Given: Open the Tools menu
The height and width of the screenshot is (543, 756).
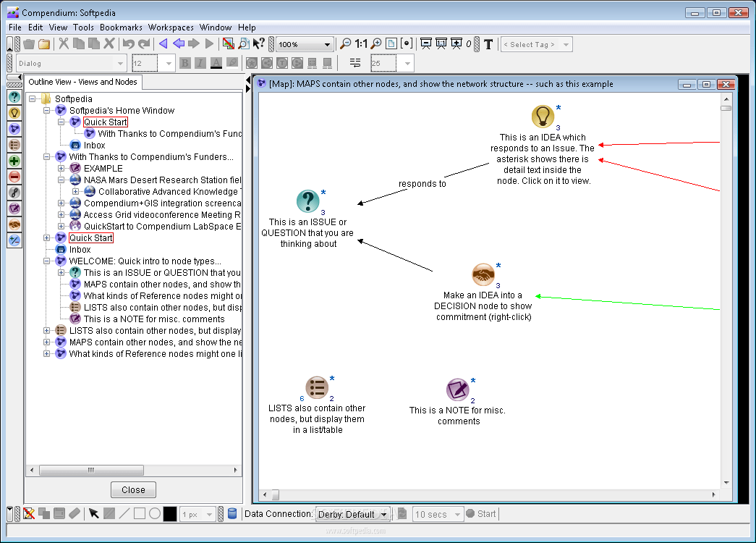Looking at the screenshot, I should [83, 28].
